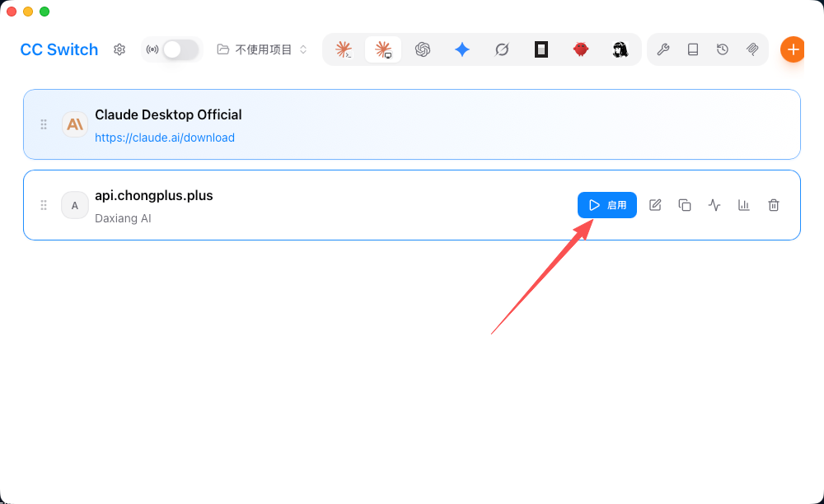Select the red creature app icon
This screenshot has width=824, height=504.
[581, 49]
